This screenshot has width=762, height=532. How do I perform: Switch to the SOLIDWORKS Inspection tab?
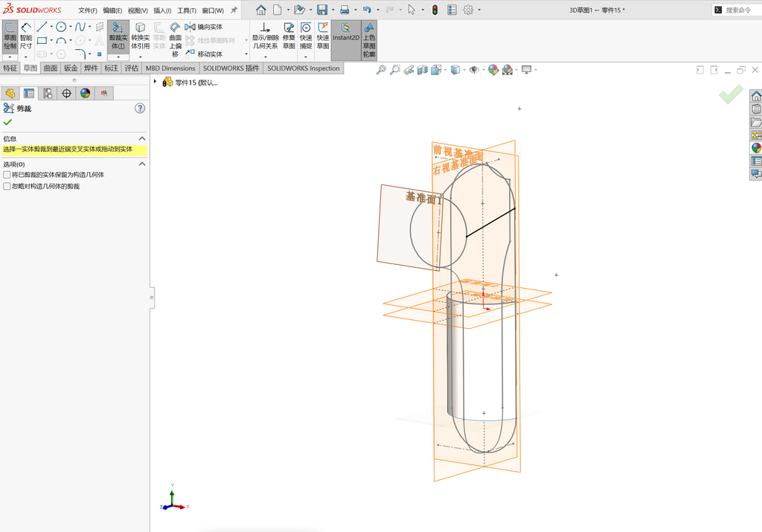pyautogui.click(x=304, y=68)
